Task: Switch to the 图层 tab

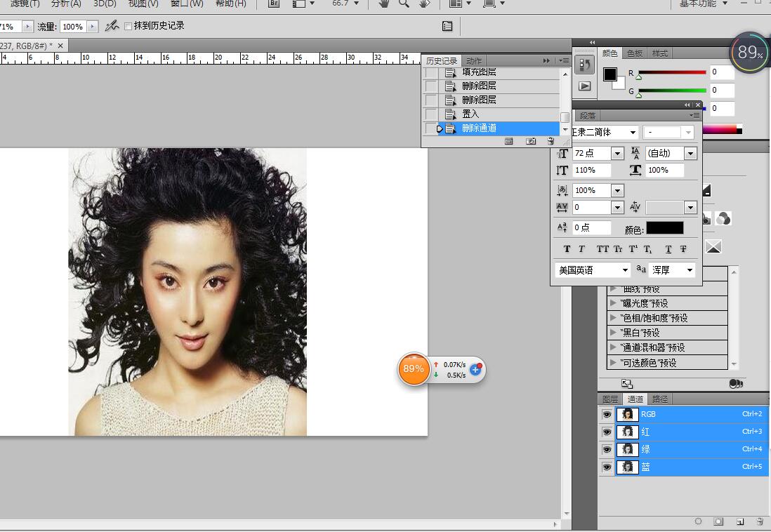Action: pos(610,399)
